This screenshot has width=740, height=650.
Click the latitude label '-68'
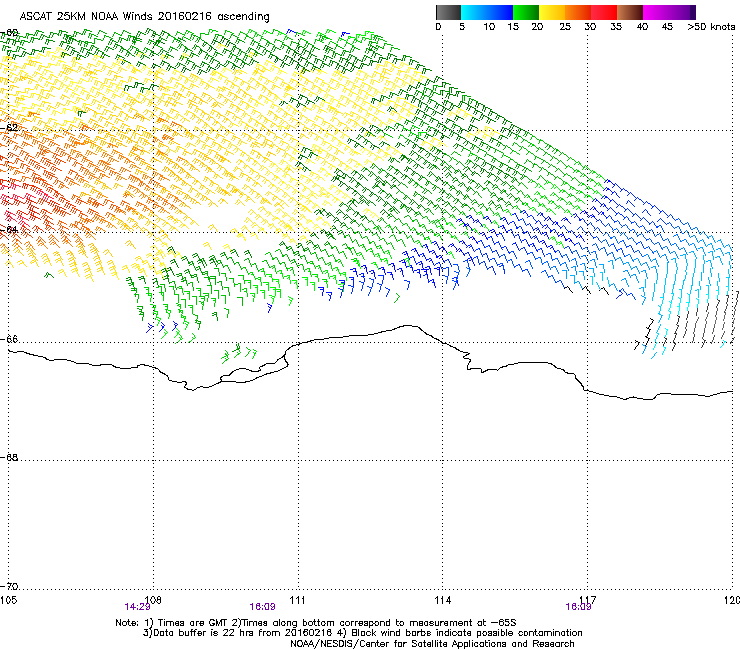(x=9, y=457)
